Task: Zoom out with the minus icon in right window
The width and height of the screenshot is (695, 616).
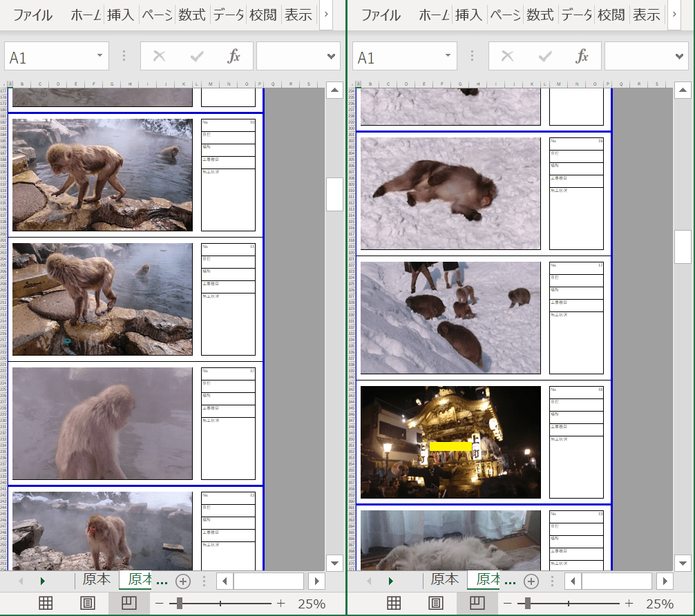Action: coord(508,604)
